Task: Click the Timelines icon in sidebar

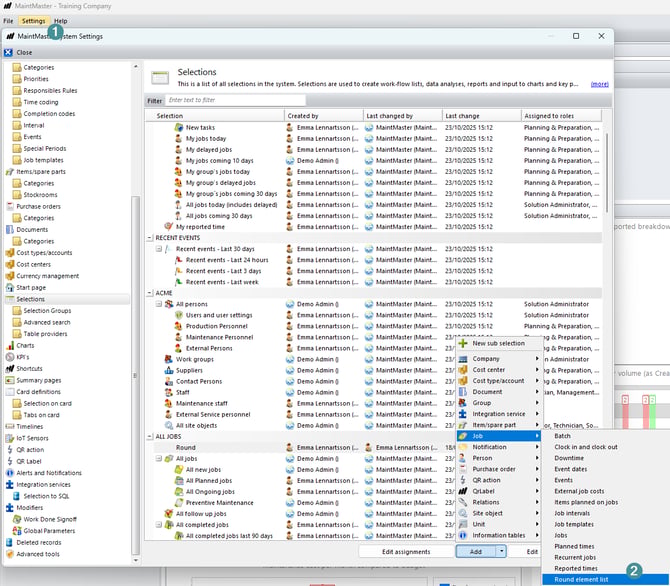Action: pyautogui.click(x=10, y=427)
